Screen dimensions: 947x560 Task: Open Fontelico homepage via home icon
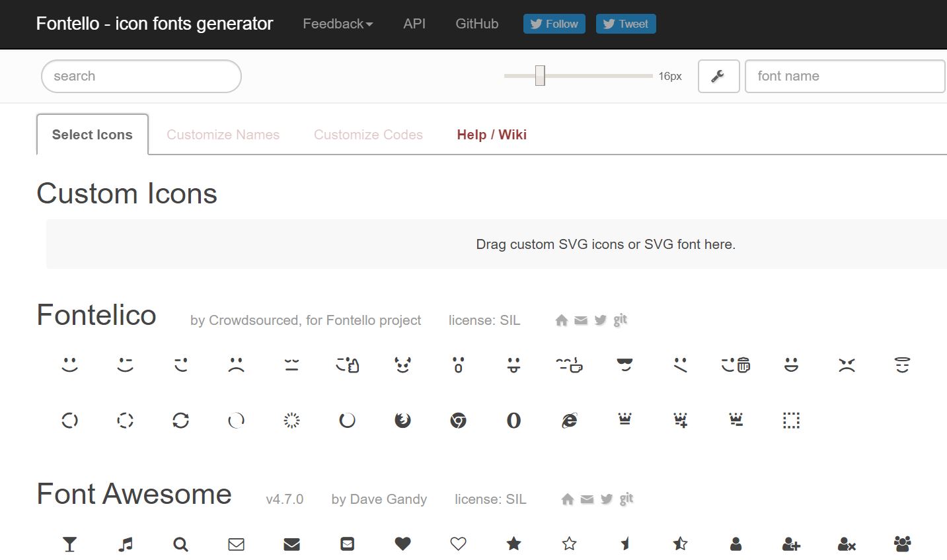point(562,320)
